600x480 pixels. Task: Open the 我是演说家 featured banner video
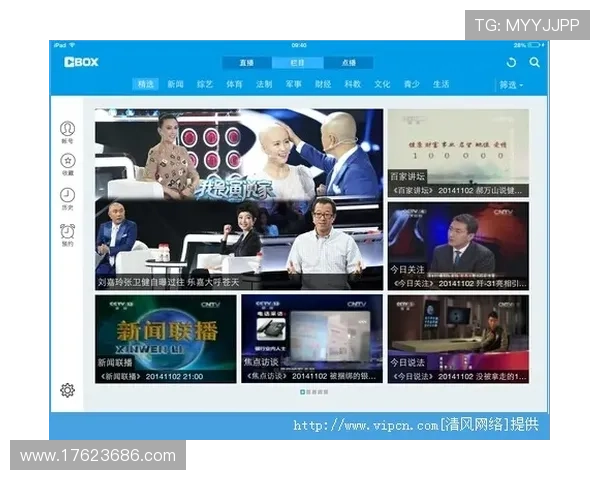[239, 199]
